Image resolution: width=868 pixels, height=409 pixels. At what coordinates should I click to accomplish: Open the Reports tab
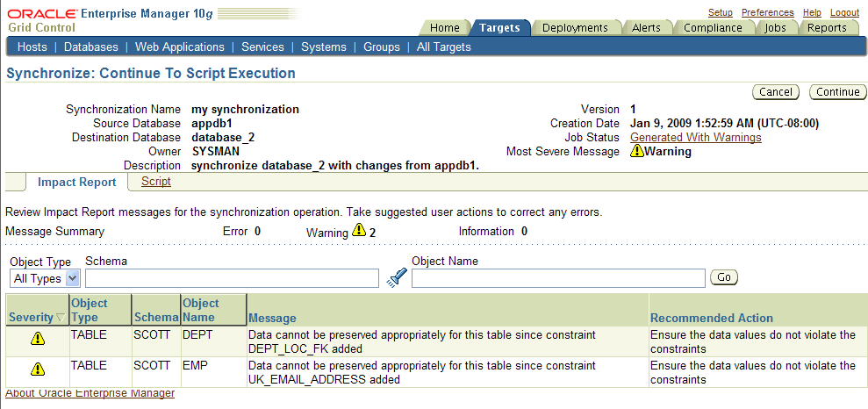tap(827, 28)
